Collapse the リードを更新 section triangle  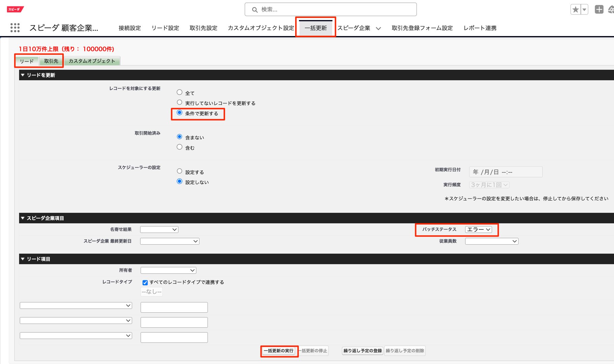[x=23, y=75]
